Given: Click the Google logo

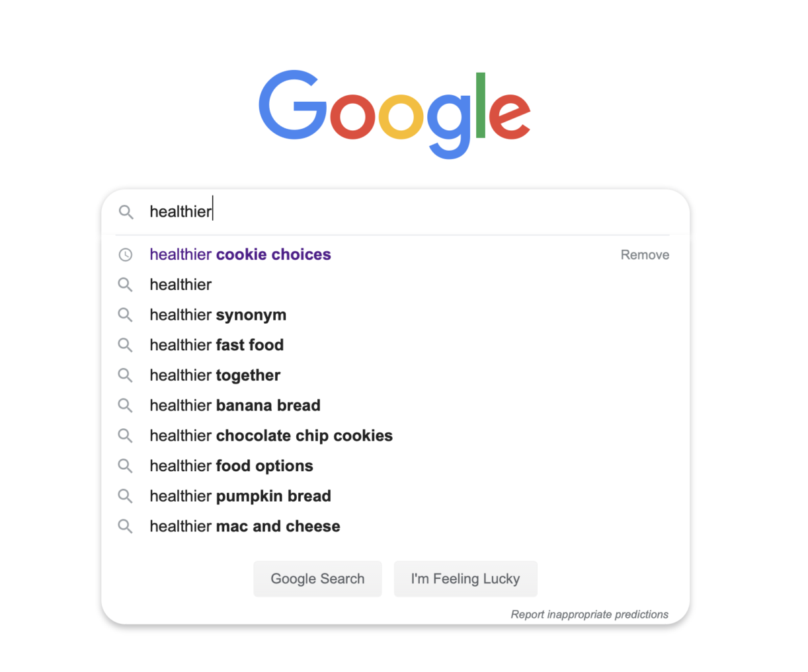Looking at the screenshot, I should pos(395,114).
